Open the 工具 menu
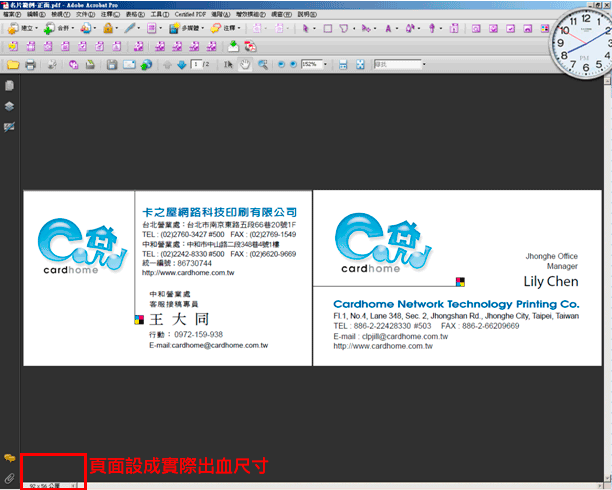612x490 pixels. pyautogui.click(x=160, y=14)
